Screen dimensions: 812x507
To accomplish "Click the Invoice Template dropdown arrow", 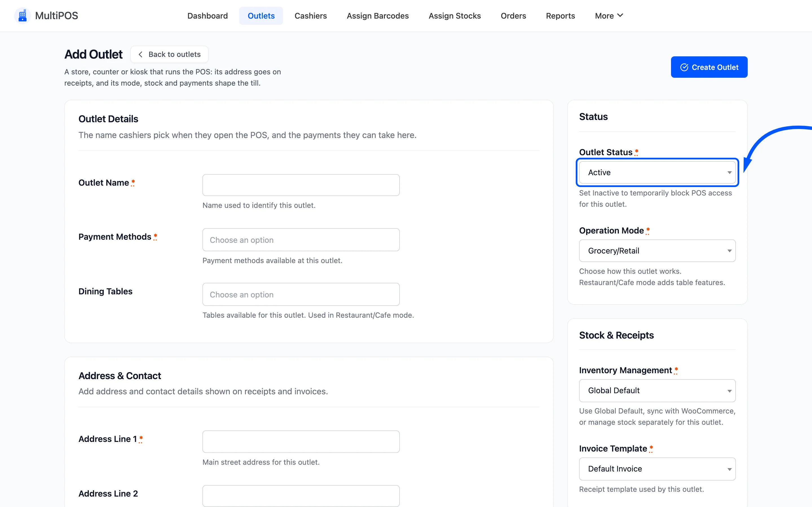I will click(x=729, y=470).
